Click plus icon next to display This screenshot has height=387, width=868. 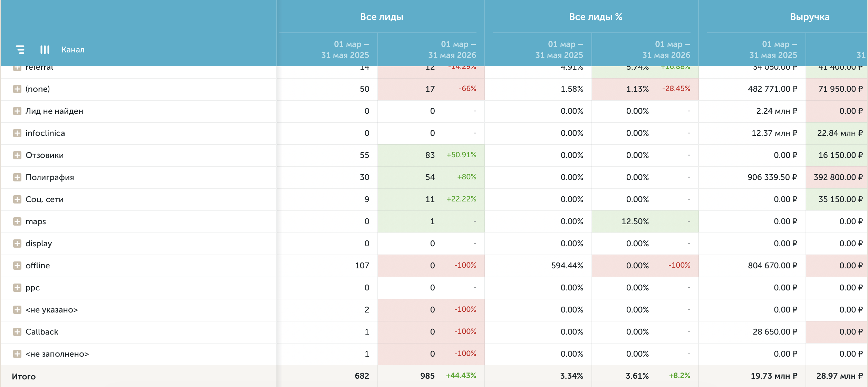17,244
